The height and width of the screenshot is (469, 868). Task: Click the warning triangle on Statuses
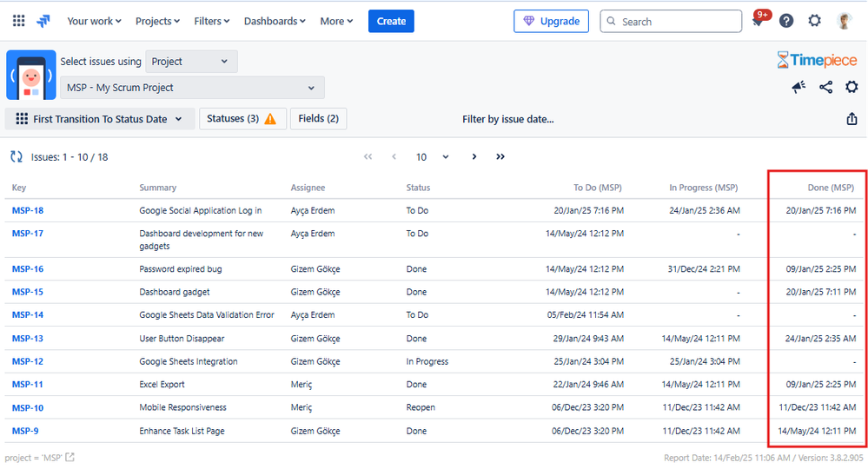[270, 119]
